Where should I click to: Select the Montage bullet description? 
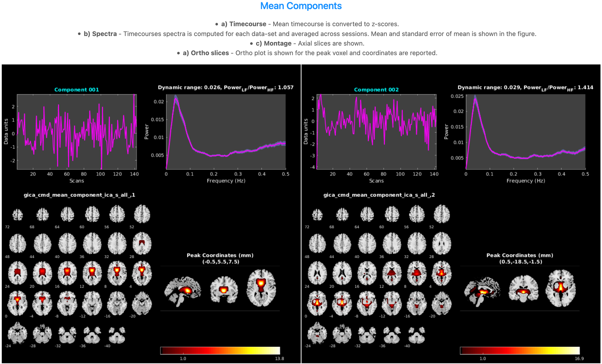[x=310, y=44]
